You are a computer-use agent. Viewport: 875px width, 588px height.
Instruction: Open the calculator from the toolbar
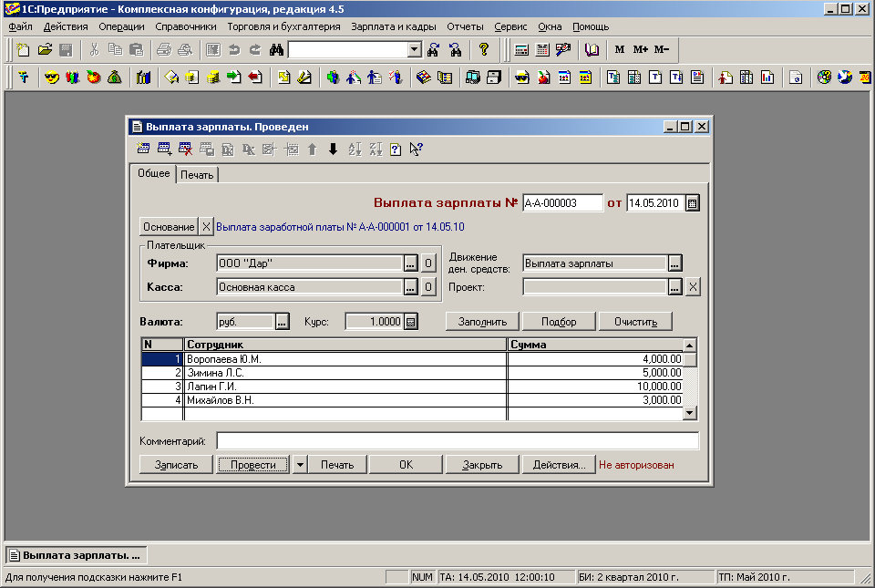[521, 49]
